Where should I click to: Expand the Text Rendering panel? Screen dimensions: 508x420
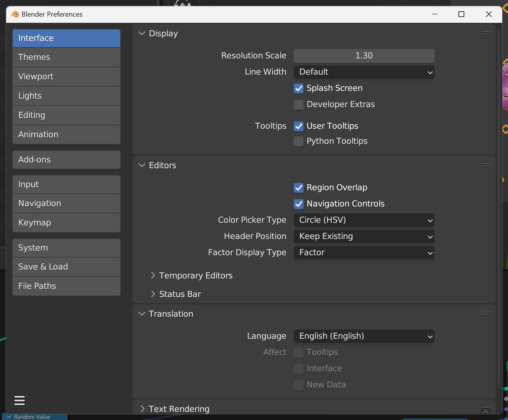click(x=142, y=409)
